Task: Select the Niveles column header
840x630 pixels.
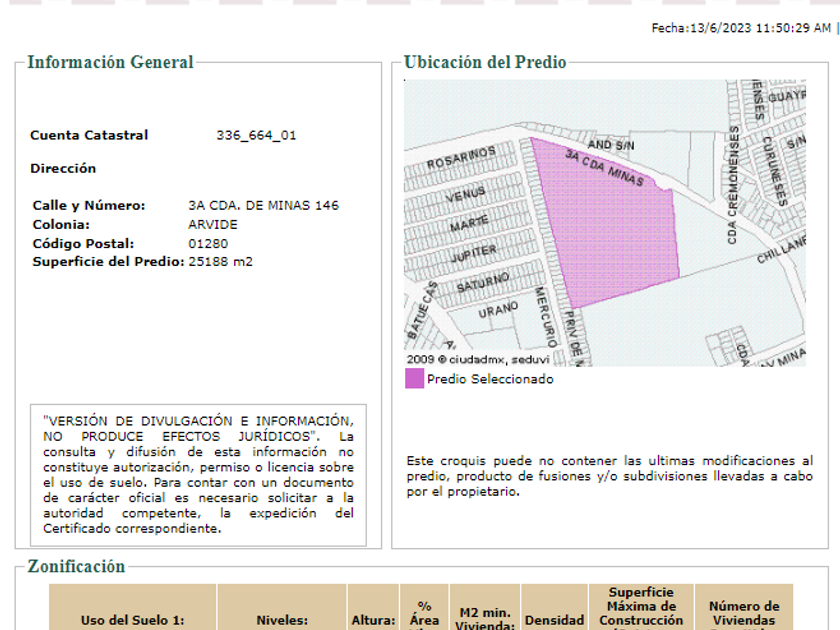Action: [x=282, y=620]
